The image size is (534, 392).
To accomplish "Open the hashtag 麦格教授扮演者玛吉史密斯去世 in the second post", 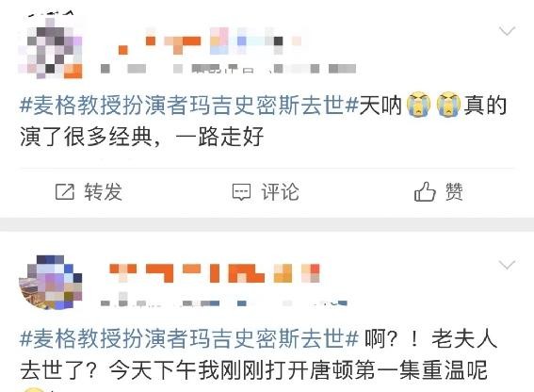I will 189,338.
